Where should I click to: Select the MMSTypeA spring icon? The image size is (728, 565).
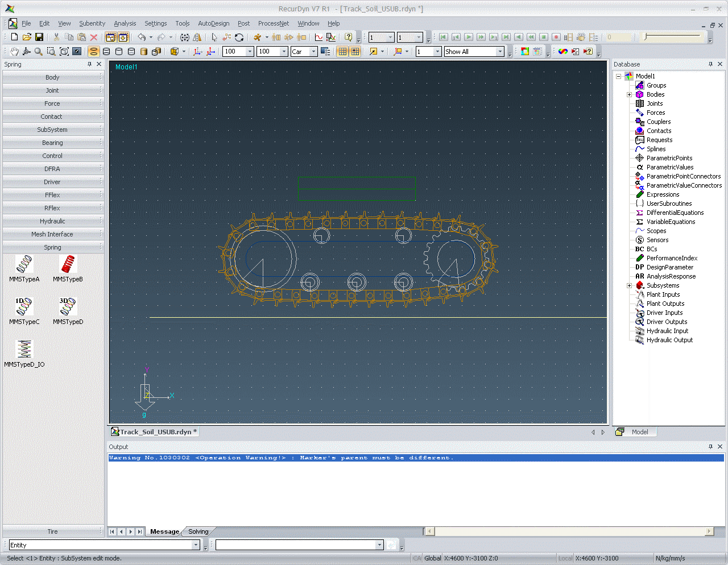tap(24, 264)
